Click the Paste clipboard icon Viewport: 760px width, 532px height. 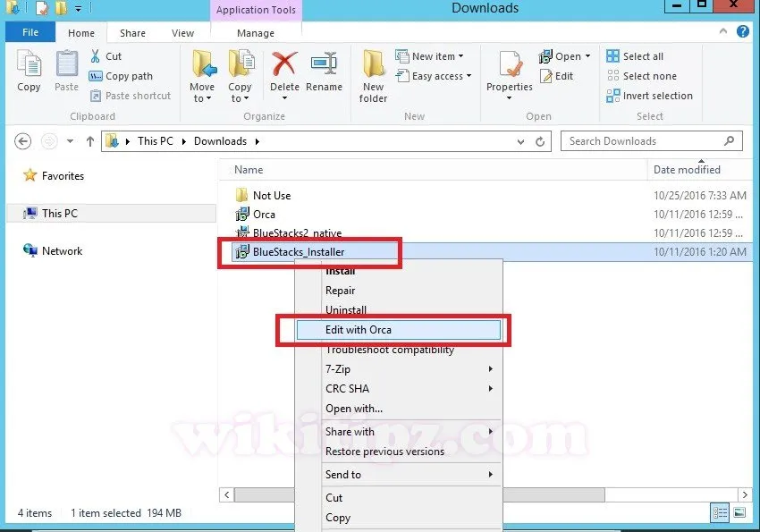point(66,63)
